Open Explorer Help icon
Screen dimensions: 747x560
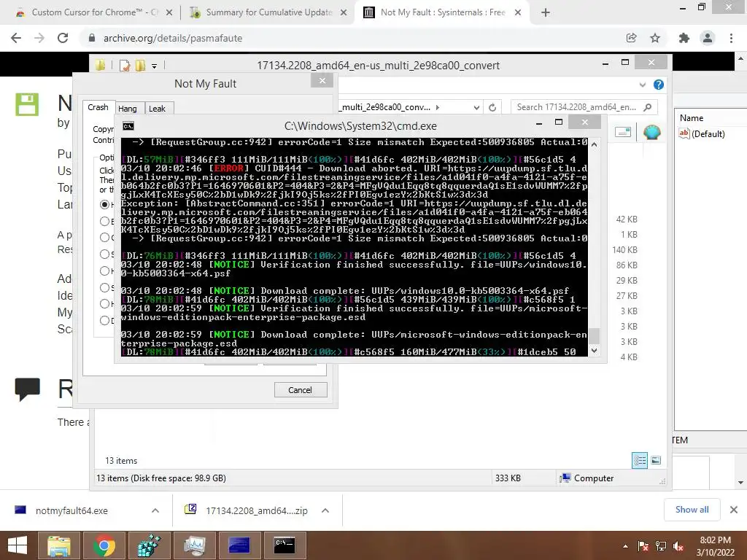[x=659, y=85]
